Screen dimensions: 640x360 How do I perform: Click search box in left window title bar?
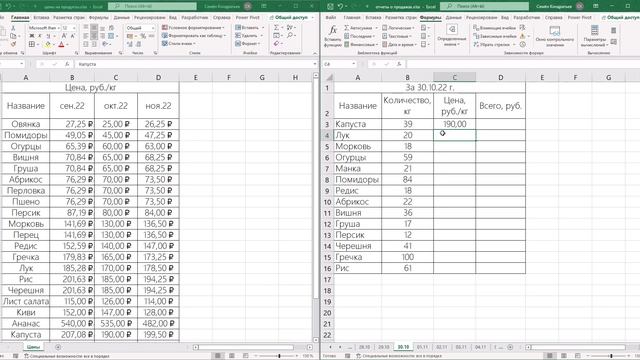pyautogui.click(x=152, y=6)
